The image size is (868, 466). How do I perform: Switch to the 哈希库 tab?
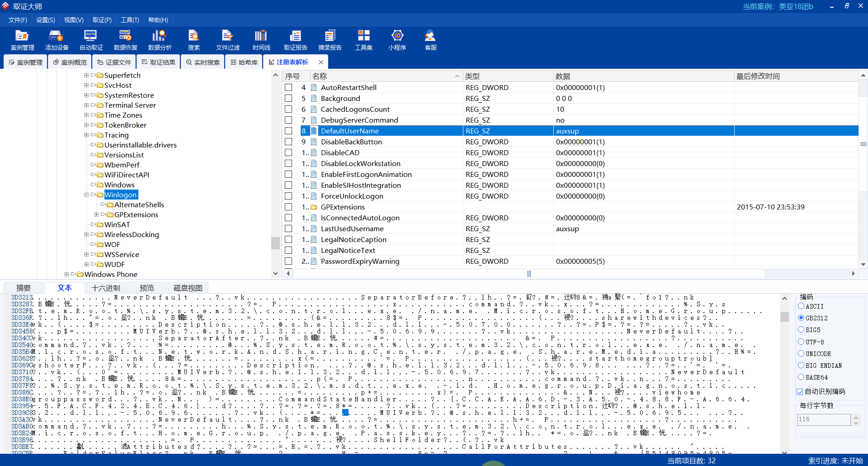244,62
